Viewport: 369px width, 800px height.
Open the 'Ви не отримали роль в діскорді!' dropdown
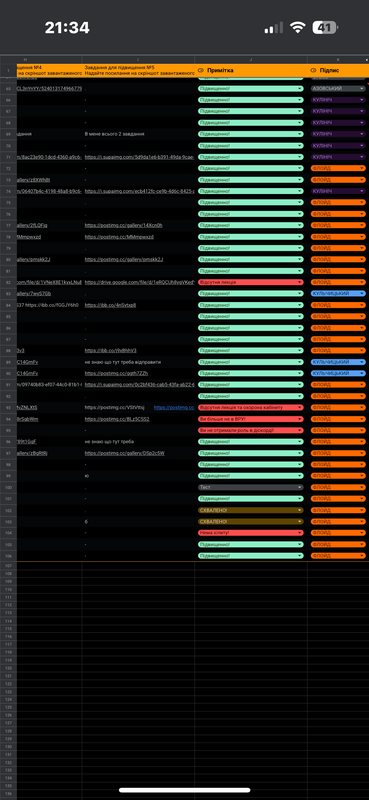click(251, 430)
